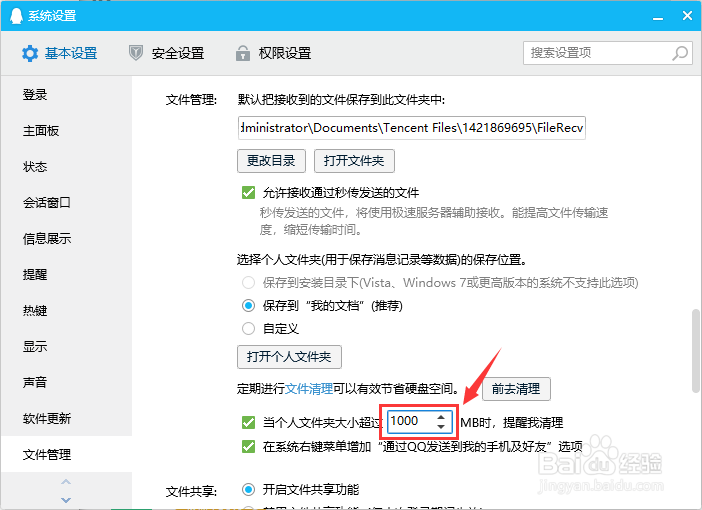Switch to the 安全设置 tab
Image resolution: width=702 pixels, height=510 pixels.
pos(166,53)
